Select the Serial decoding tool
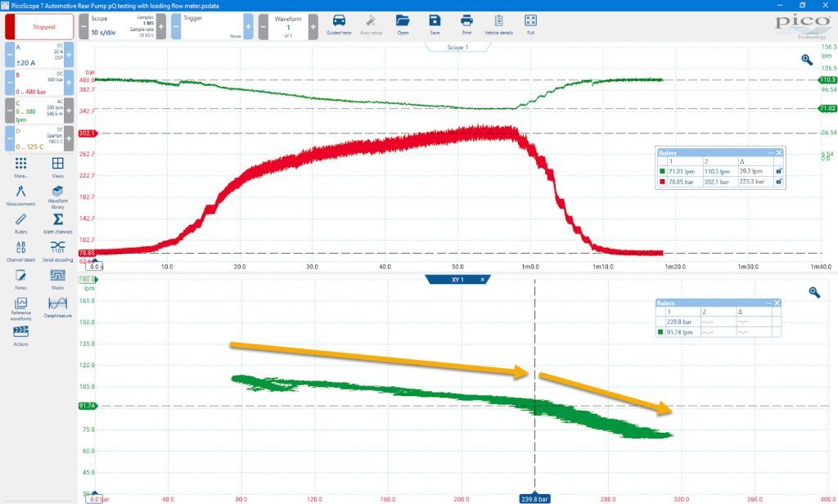This screenshot has height=504, width=838. pos(58,250)
